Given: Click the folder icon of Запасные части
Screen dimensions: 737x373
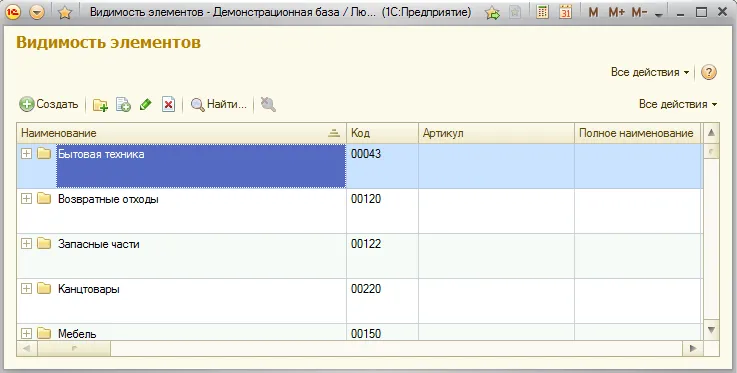Looking at the screenshot, I should coord(44,243).
